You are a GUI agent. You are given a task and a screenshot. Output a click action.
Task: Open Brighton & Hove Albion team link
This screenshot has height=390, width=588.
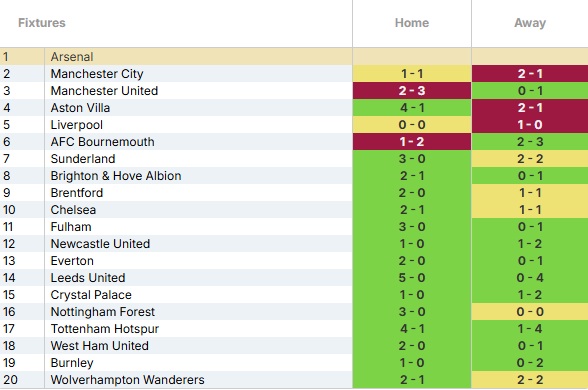[116, 176]
